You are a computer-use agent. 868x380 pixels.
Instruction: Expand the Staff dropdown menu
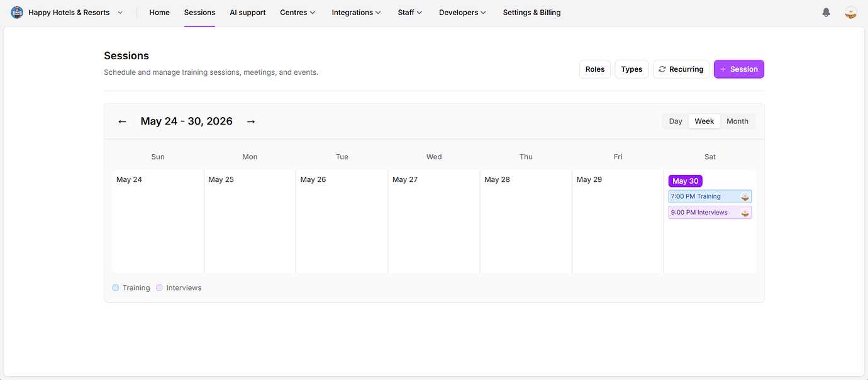coord(410,13)
